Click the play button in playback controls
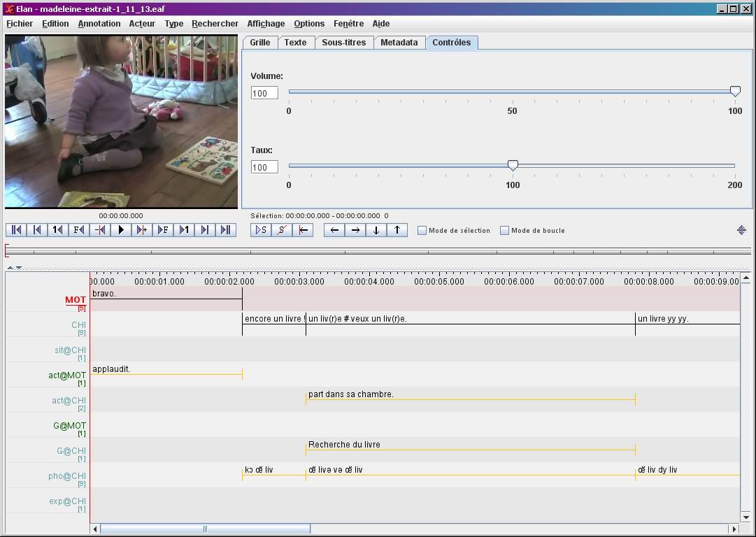 coord(121,230)
